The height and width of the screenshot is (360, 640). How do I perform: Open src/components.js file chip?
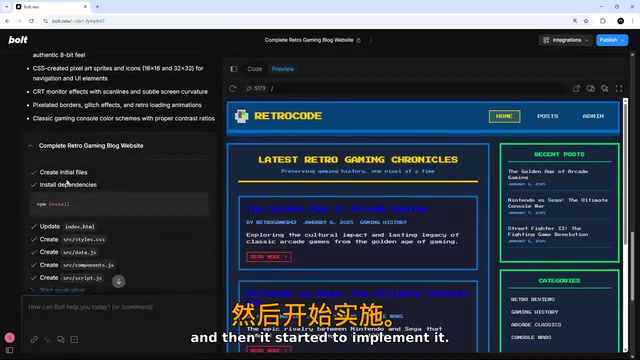(89, 265)
